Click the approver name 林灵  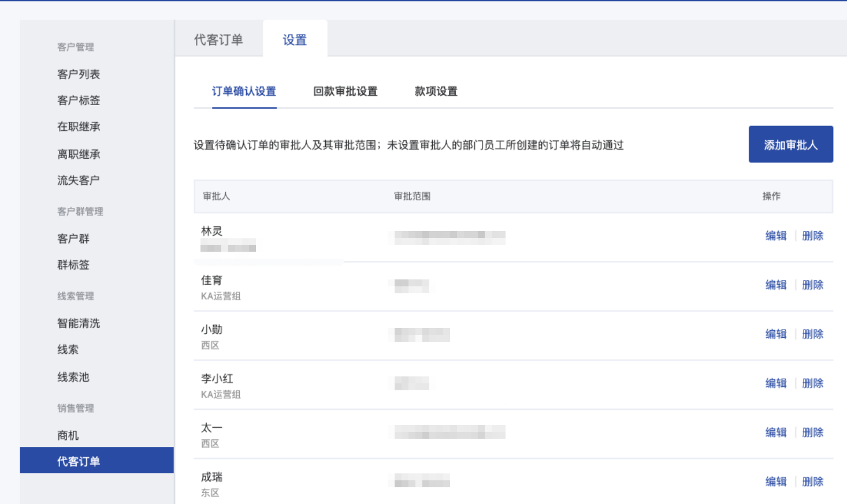[x=211, y=231]
